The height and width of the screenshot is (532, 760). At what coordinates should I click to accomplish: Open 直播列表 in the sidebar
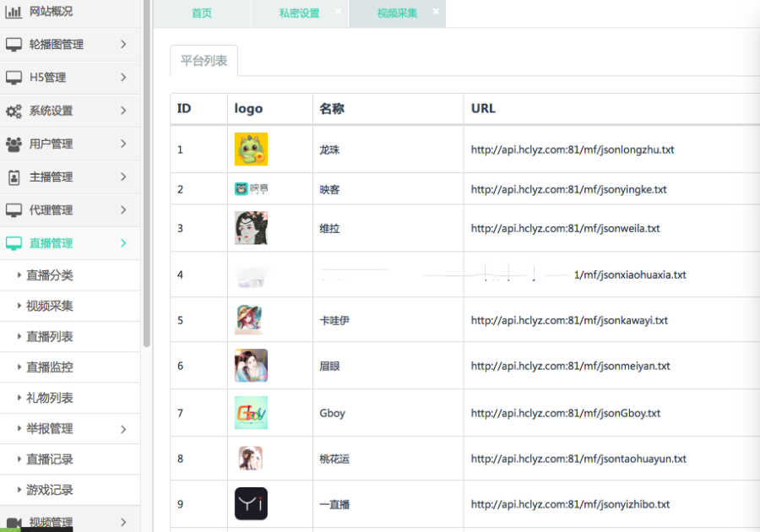[50, 337]
